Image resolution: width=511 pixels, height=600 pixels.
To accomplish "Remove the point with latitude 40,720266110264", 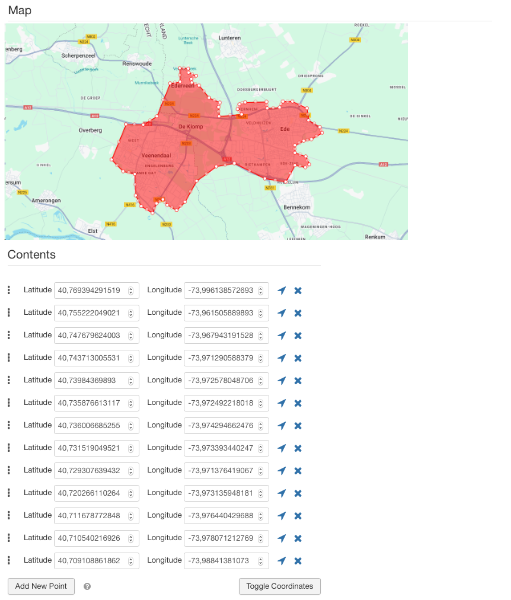I will [x=298, y=493].
